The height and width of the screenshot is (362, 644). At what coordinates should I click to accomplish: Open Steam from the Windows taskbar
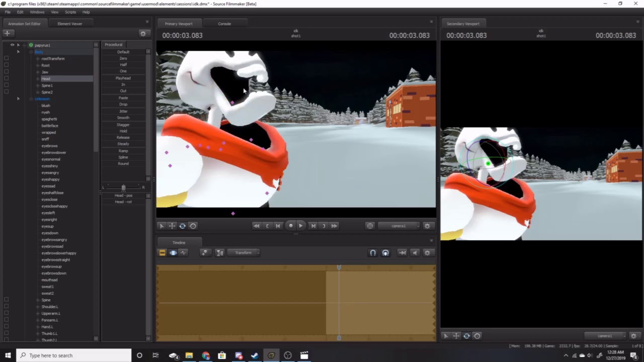[255, 355]
